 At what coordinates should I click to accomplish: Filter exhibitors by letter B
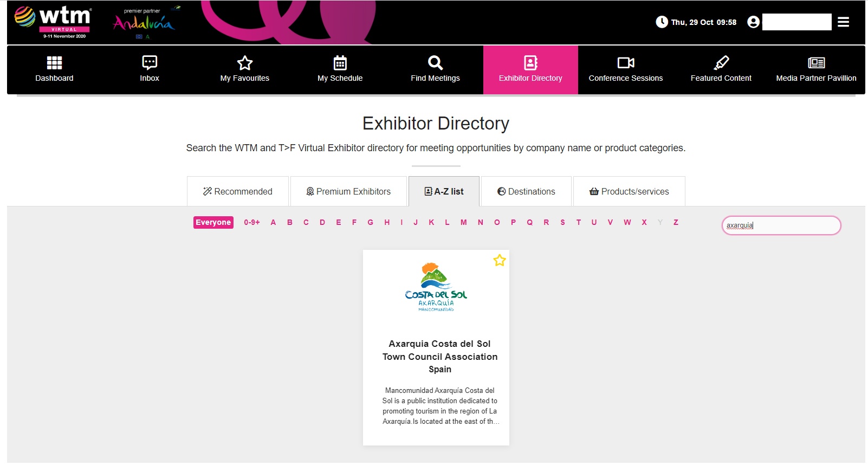290,222
